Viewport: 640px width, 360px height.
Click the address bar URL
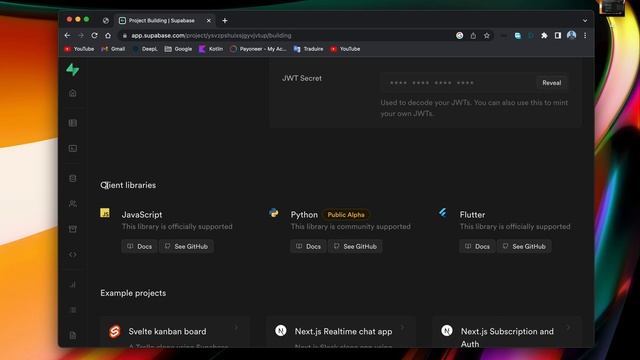coord(211,36)
